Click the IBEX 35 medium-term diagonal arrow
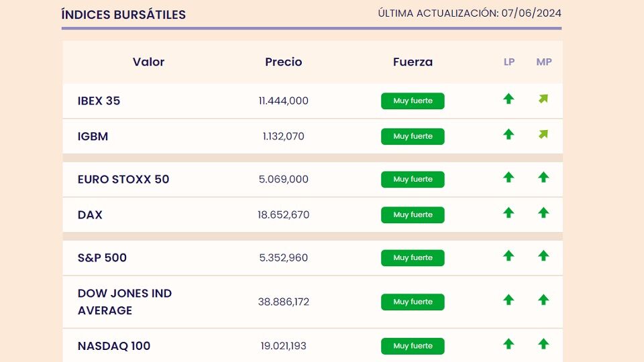Viewport: 644px width, 362px height. (543, 99)
